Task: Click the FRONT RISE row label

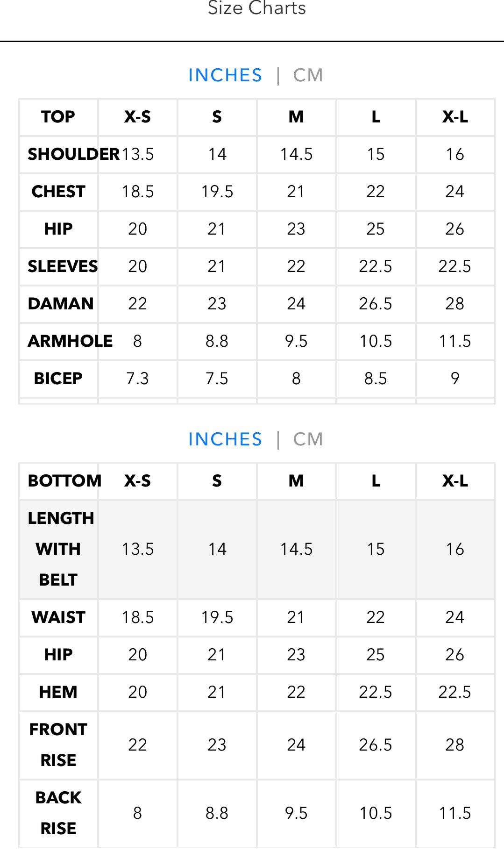Action: click(58, 745)
